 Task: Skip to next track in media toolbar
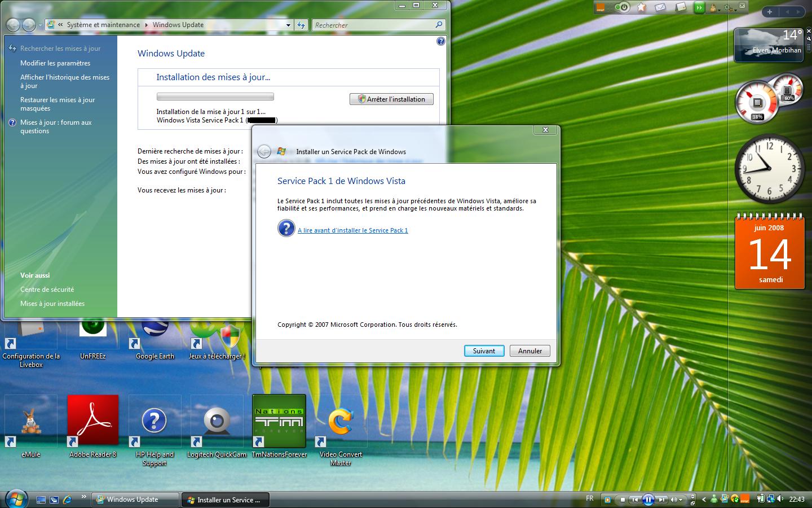pyautogui.click(x=661, y=500)
